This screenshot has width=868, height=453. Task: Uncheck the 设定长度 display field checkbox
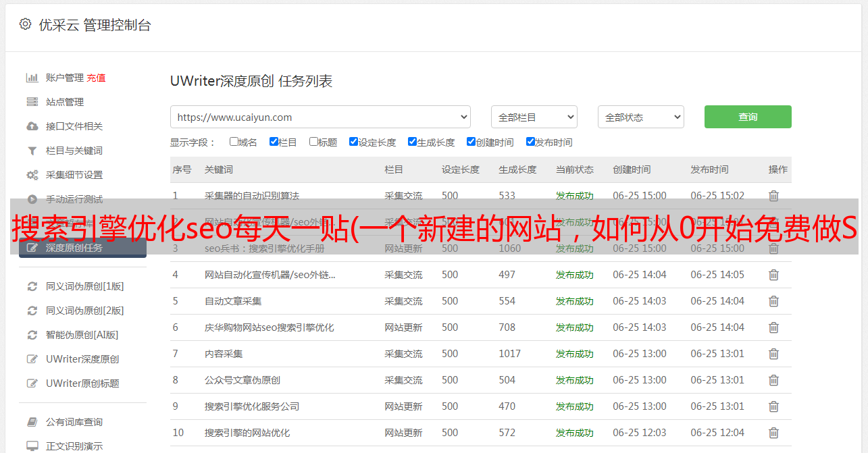[x=353, y=142]
